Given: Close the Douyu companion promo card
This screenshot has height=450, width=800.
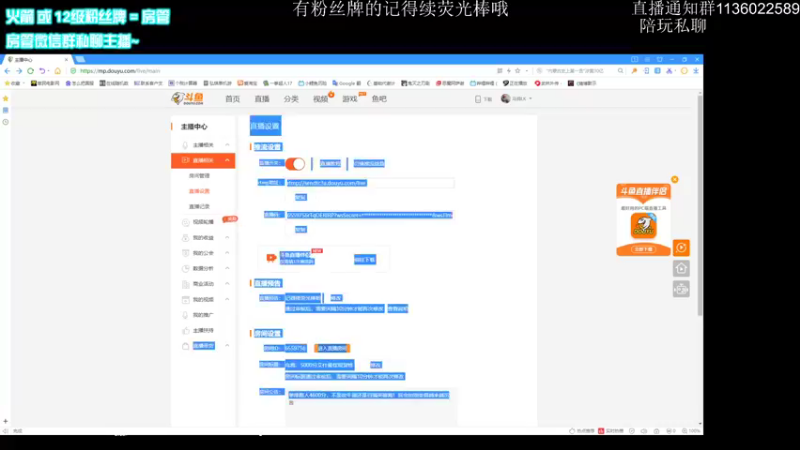Looking at the screenshot, I should (674, 180).
